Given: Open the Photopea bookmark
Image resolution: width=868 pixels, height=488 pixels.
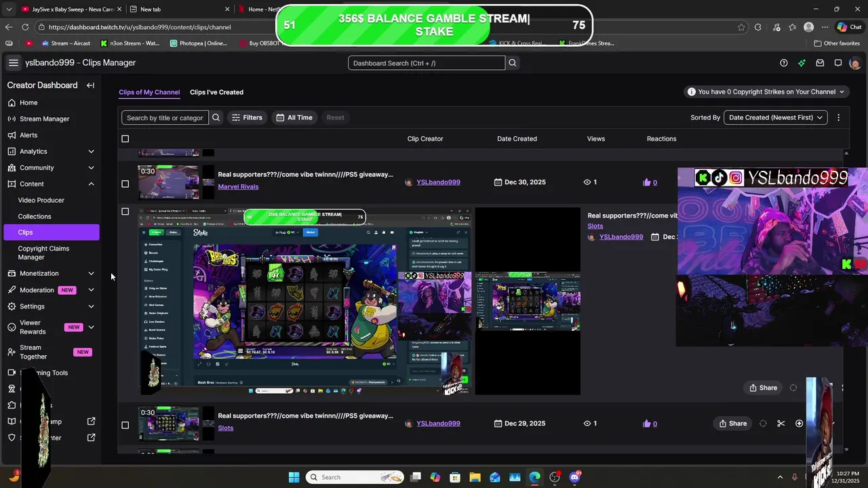Looking at the screenshot, I should point(199,43).
